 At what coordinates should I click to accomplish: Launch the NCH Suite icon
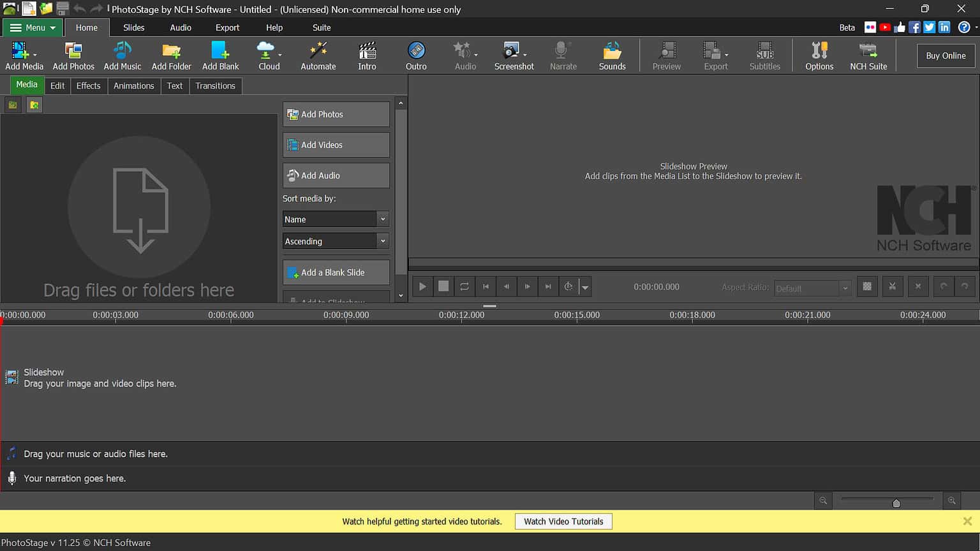pyautogui.click(x=868, y=55)
